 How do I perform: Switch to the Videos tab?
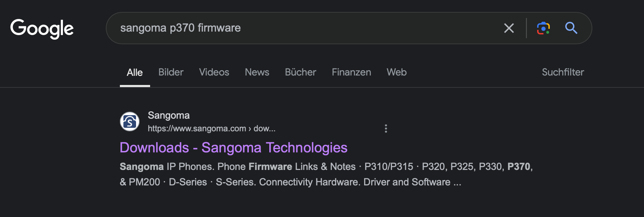(214, 72)
